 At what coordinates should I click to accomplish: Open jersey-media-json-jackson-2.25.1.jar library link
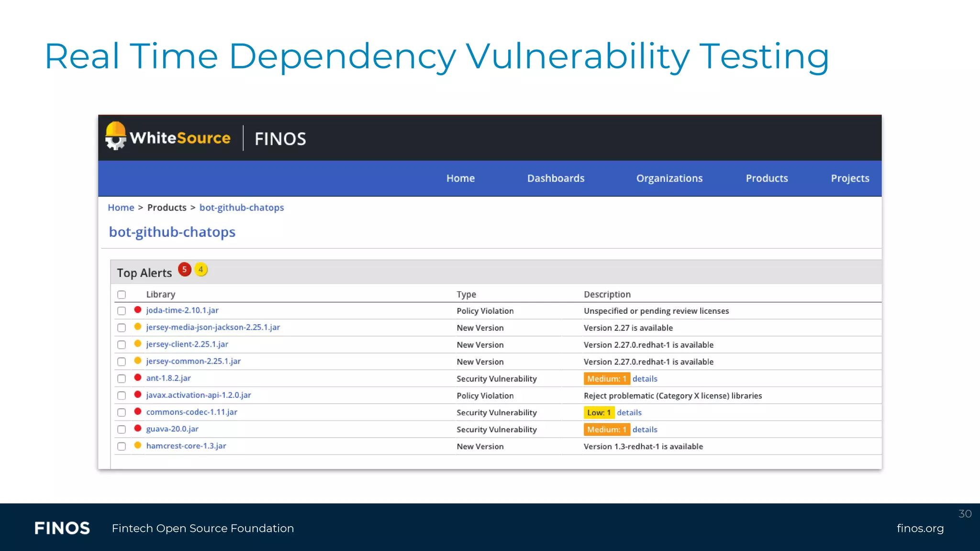(213, 327)
